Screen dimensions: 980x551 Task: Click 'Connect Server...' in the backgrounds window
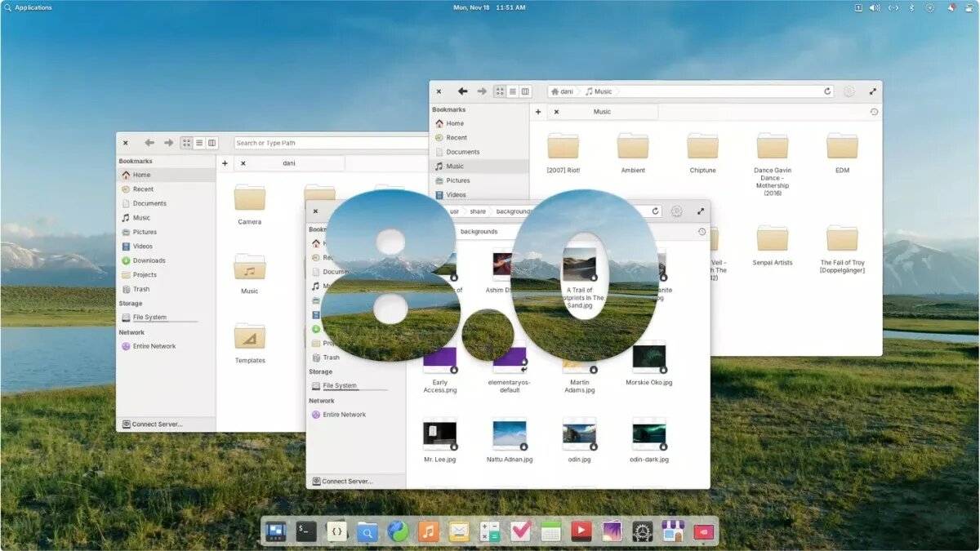[x=341, y=482]
